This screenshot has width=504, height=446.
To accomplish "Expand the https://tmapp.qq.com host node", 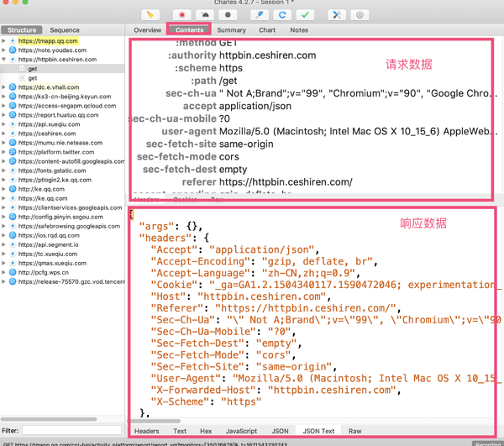I will click(x=4, y=40).
